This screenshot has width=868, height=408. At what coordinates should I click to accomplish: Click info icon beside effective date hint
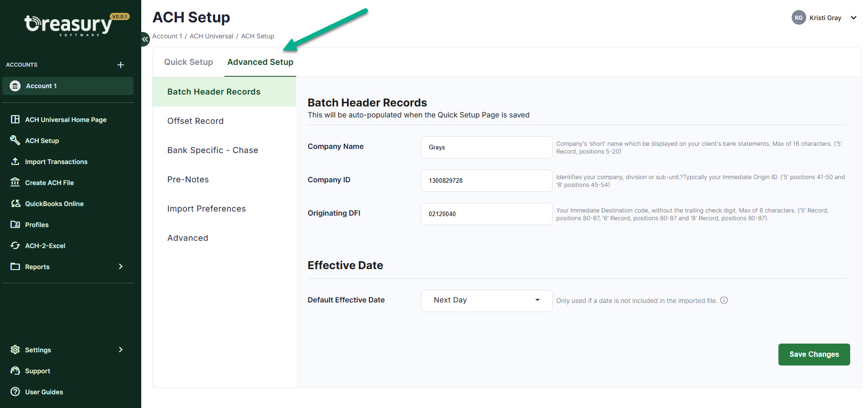[x=724, y=300]
